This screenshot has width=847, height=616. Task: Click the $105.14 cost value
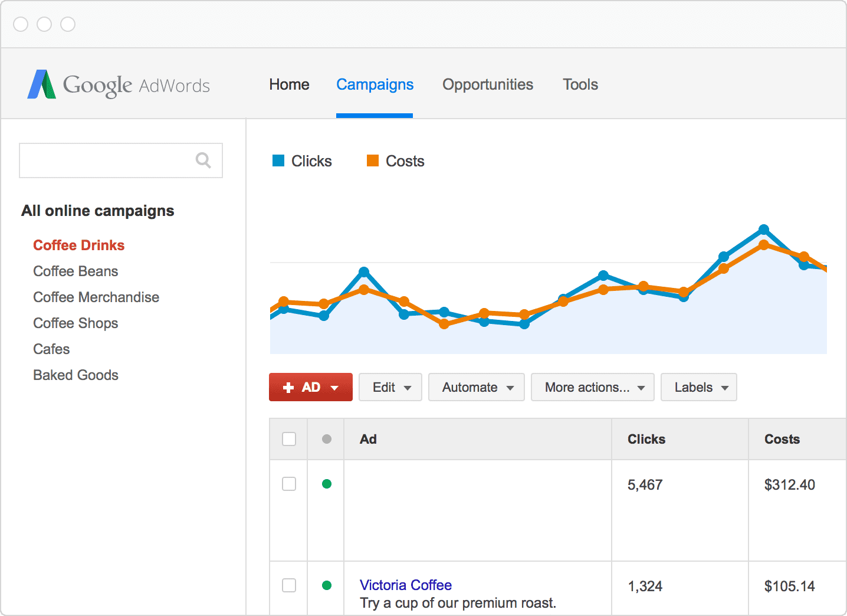[x=790, y=586]
